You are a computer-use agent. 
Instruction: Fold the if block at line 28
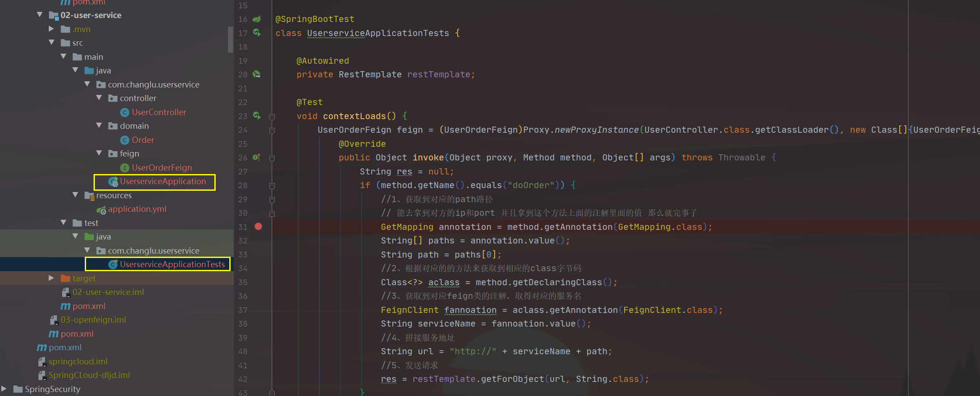(272, 185)
